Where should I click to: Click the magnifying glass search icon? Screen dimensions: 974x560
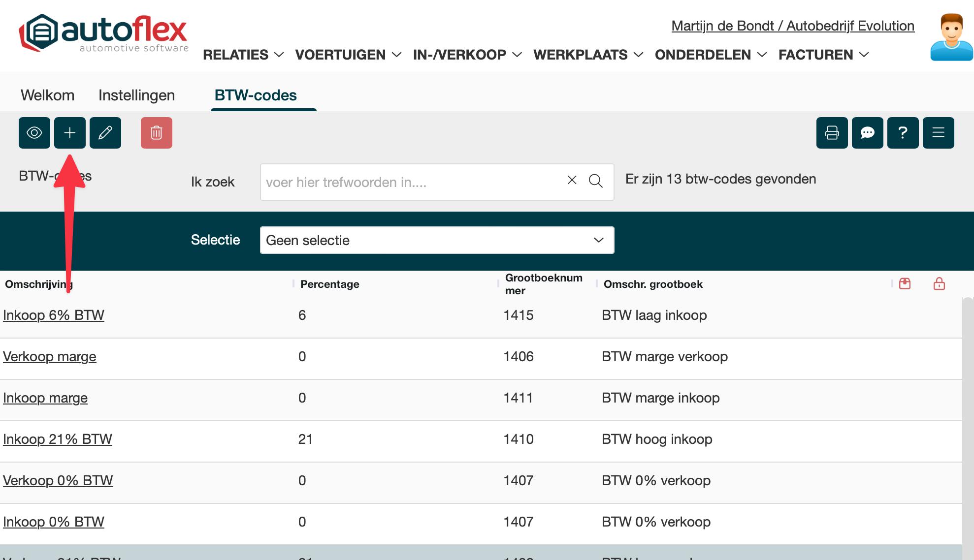tap(596, 181)
